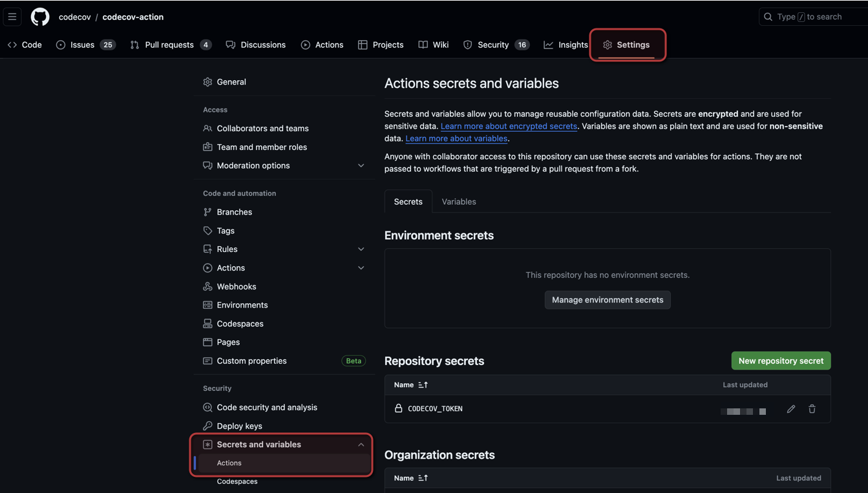Click the Pages browser icon
Screen dimensions: 868x493
tap(207, 342)
